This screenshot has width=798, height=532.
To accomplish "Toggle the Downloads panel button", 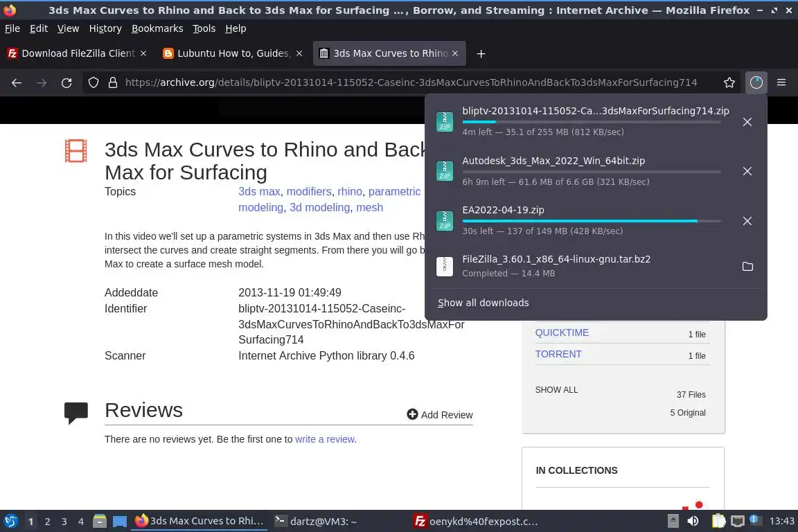I will [756, 82].
